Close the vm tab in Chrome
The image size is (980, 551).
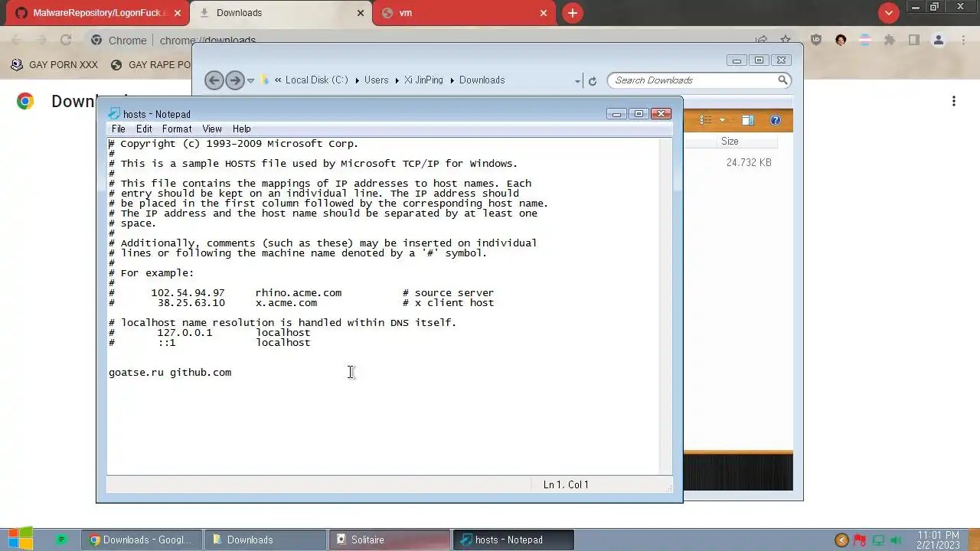pos(544,13)
